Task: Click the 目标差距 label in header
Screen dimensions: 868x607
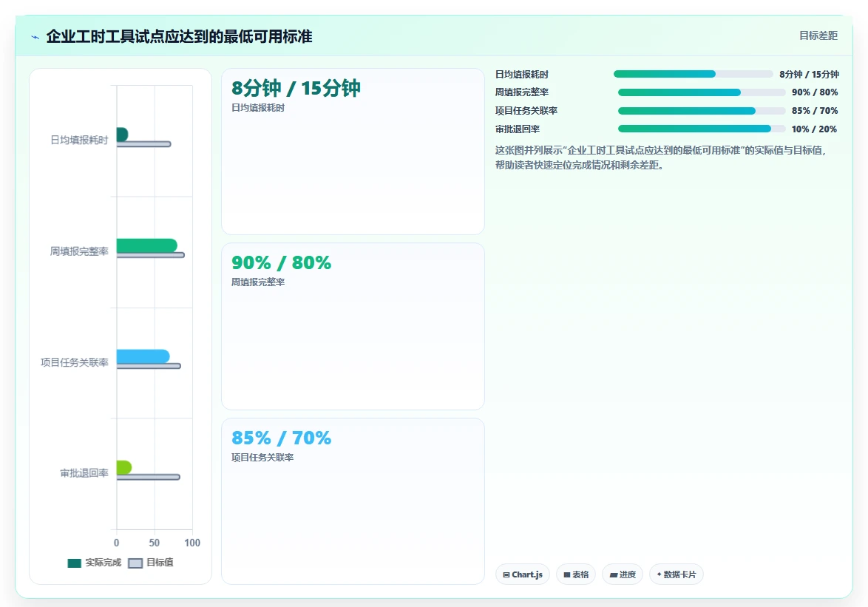Action: click(818, 36)
